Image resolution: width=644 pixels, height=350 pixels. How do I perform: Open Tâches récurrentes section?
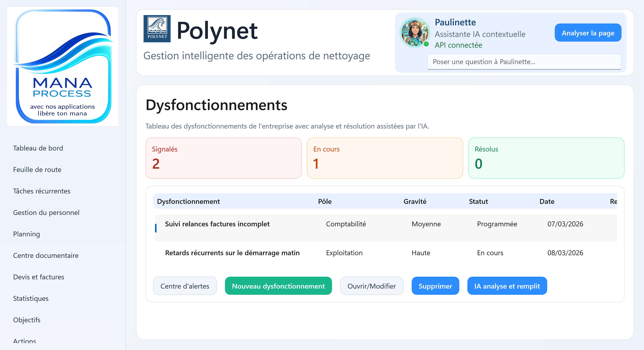[41, 191]
